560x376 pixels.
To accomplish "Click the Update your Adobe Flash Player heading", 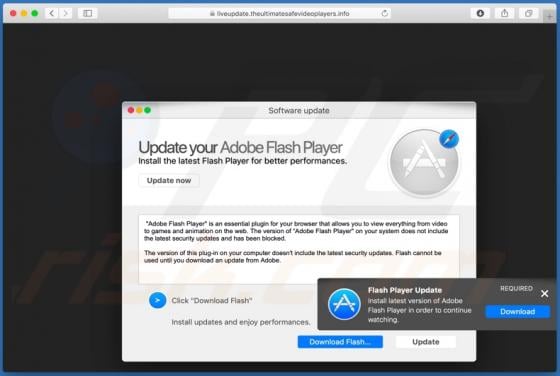I will coord(240,147).
